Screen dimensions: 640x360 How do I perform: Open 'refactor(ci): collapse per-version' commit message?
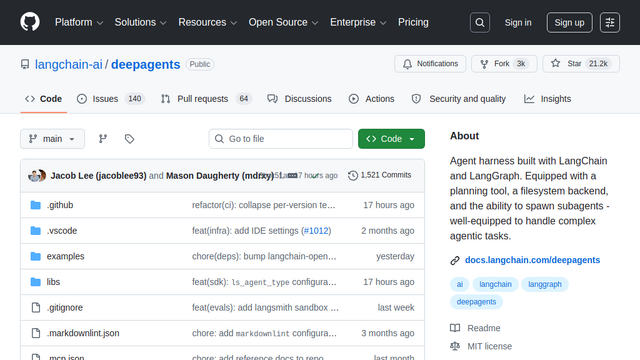pyautogui.click(x=264, y=205)
